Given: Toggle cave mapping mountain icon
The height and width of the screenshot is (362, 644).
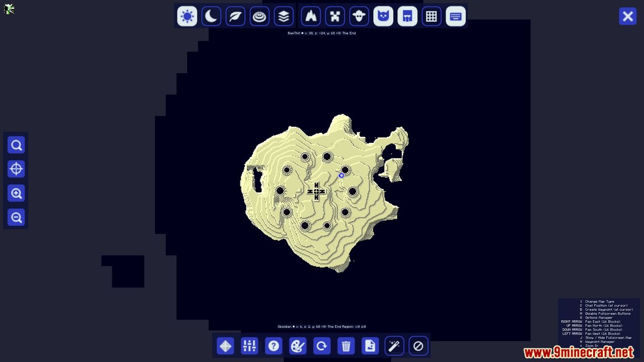Looking at the screenshot, I should tap(311, 16).
